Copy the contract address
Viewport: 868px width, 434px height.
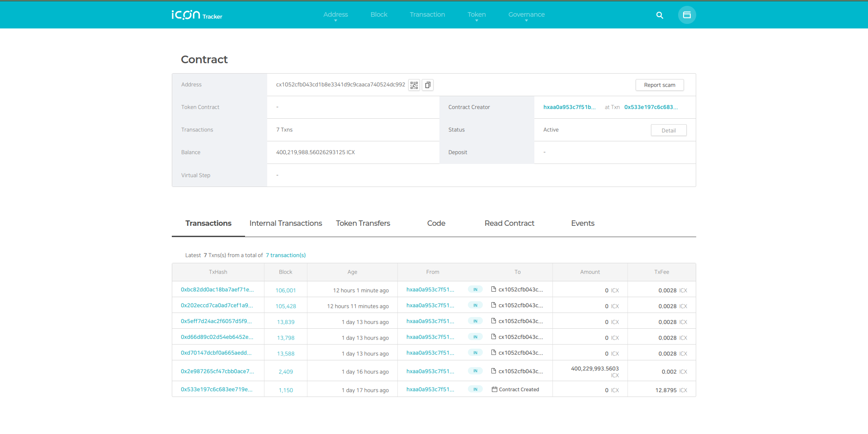coord(428,85)
